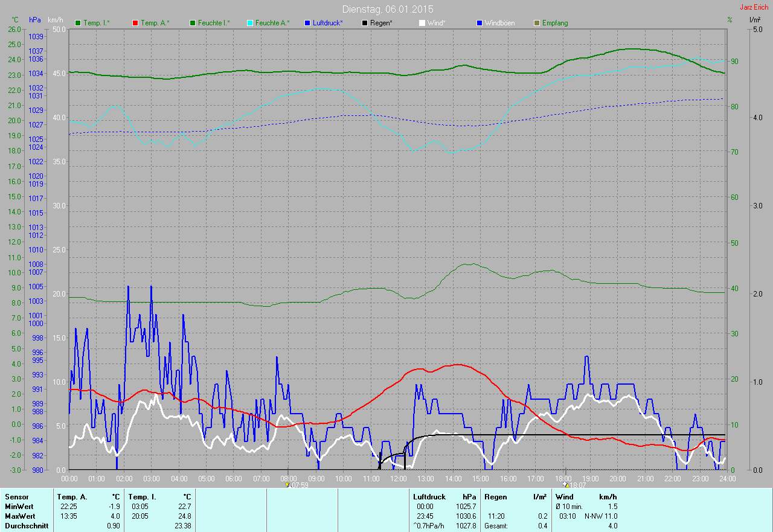Click the dark green Temp. I. legend square
The height and width of the screenshot is (532, 773).
78,23
